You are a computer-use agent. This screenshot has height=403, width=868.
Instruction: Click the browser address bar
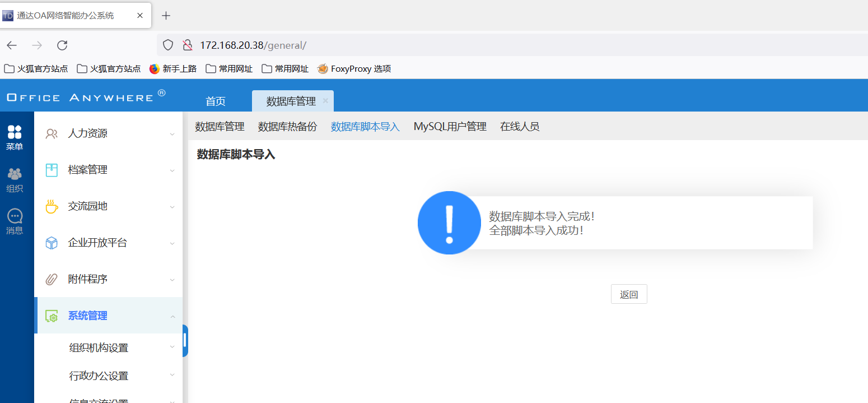pos(392,45)
